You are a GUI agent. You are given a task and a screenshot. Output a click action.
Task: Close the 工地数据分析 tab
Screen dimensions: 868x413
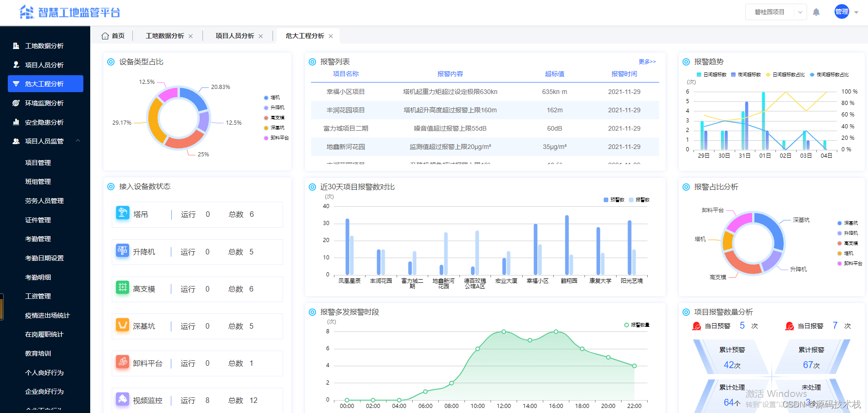(191, 36)
